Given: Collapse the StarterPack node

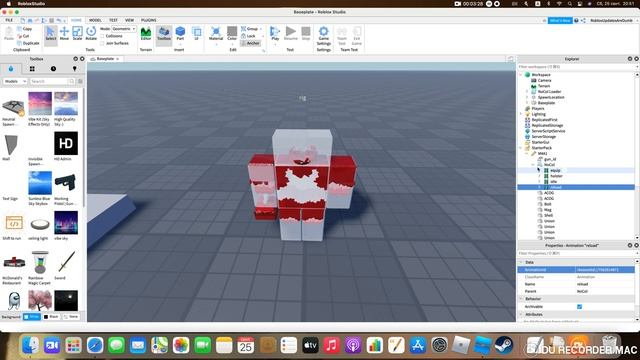Looking at the screenshot, I should 521,148.
